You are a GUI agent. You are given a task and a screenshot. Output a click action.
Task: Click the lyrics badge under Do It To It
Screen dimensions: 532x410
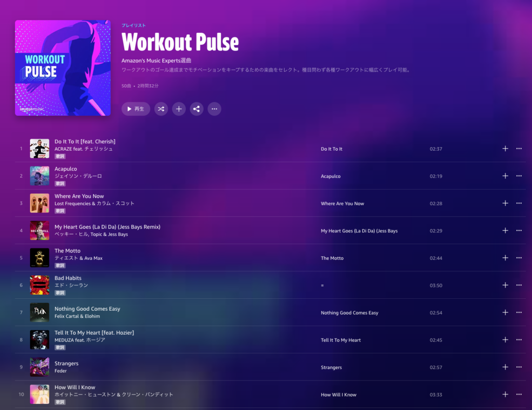point(60,156)
